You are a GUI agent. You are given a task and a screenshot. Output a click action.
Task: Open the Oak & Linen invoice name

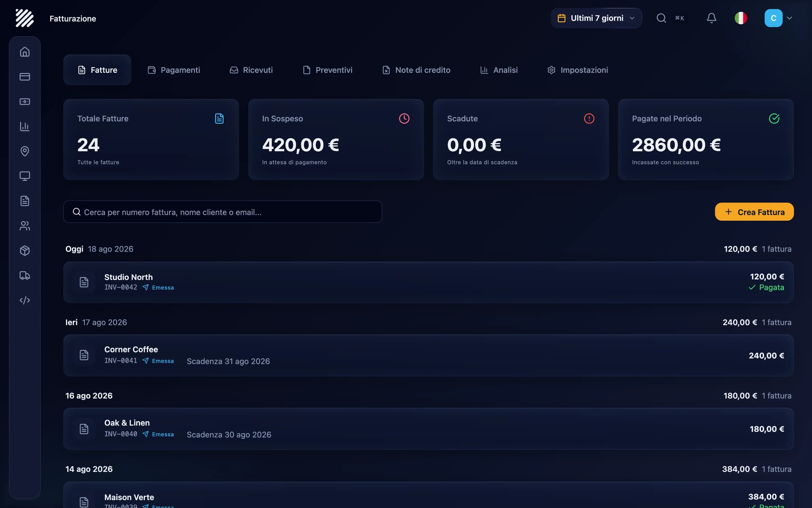coord(127,423)
